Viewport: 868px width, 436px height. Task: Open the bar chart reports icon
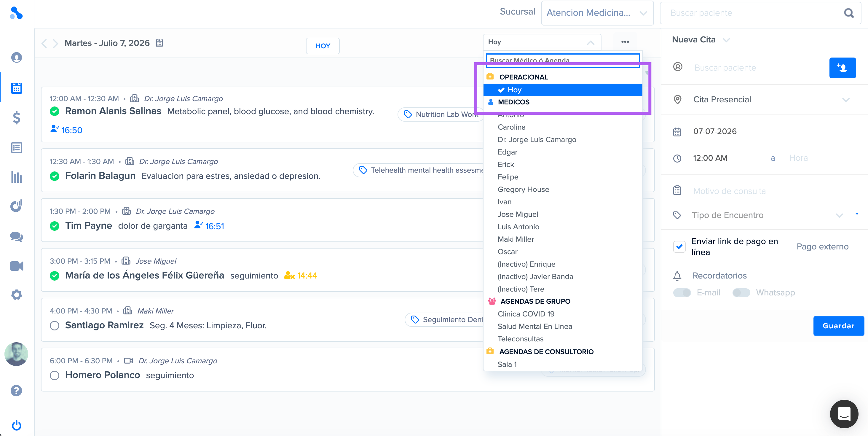point(16,177)
